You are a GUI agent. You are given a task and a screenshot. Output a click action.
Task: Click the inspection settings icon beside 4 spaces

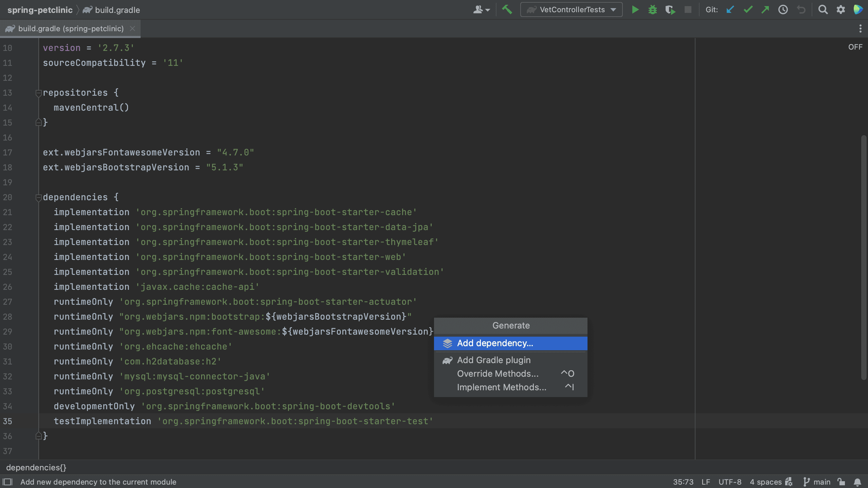[x=789, y=482]
